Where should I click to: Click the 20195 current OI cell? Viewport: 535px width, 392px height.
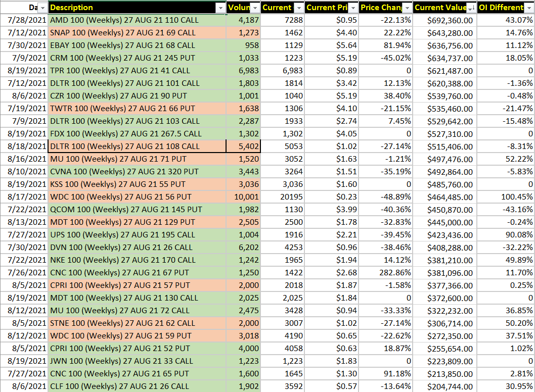click(283, 197)
